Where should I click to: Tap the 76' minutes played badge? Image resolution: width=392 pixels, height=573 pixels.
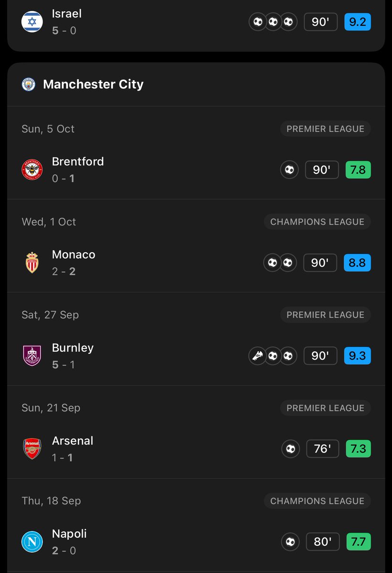tap(322, 449)
